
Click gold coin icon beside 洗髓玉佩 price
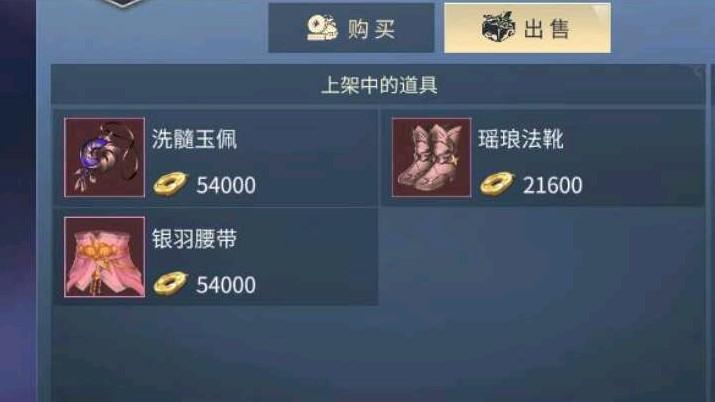(170, 185)
